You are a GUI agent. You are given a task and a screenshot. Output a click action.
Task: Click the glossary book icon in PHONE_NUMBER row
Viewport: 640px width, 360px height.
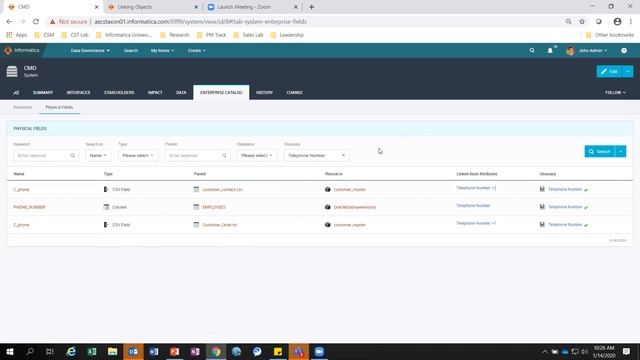pos(542,207)
